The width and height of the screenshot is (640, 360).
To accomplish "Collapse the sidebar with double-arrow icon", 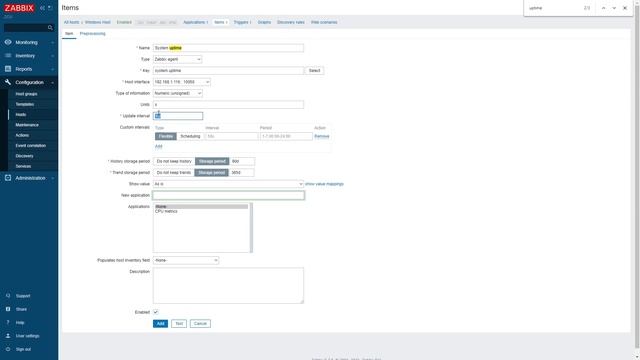I will [x=42, y=8].
